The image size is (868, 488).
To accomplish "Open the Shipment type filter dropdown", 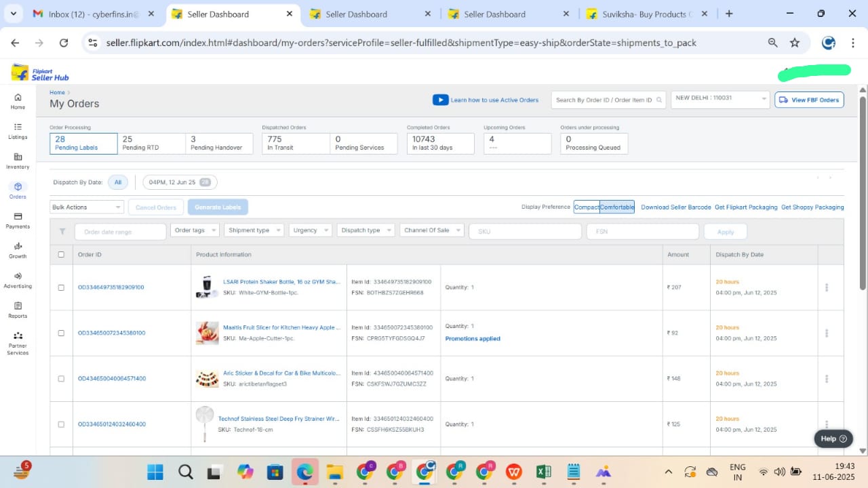I will tap(254, 230).
